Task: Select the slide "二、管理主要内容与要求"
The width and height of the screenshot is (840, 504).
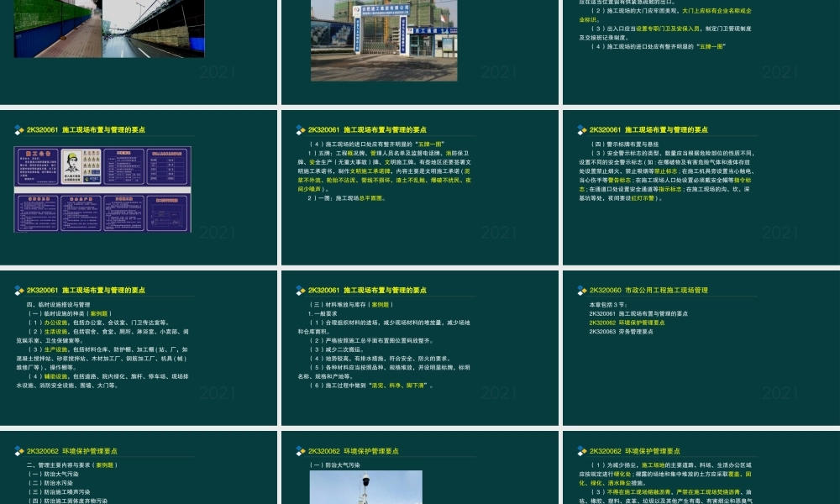Action: 139,468
